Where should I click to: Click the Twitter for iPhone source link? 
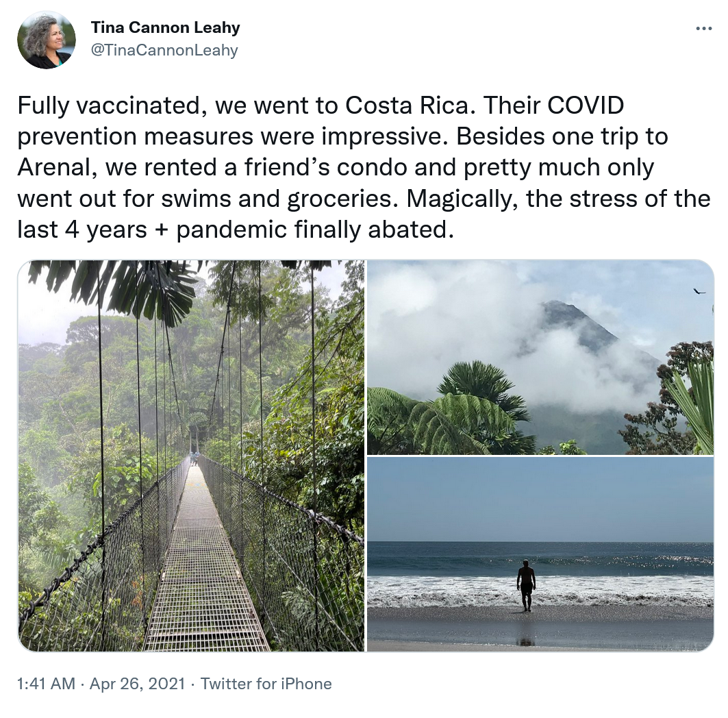click(266, 684)
